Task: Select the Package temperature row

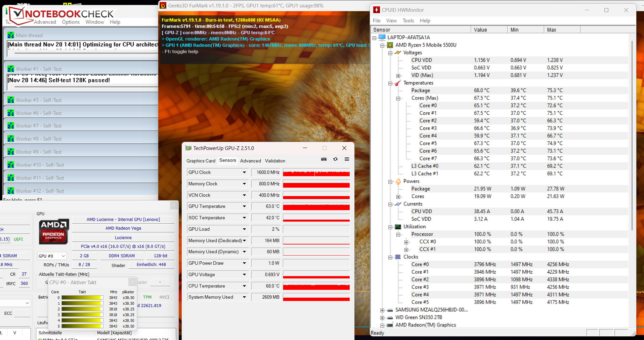Action: 499,90
